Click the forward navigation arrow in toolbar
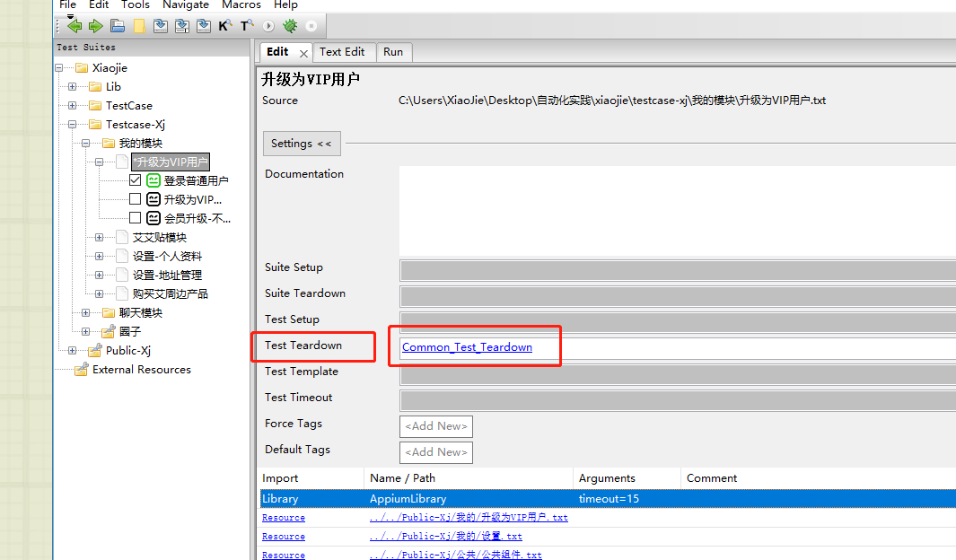Image resolution: width=956 pixels, height=560 pixels. point(95,25)
